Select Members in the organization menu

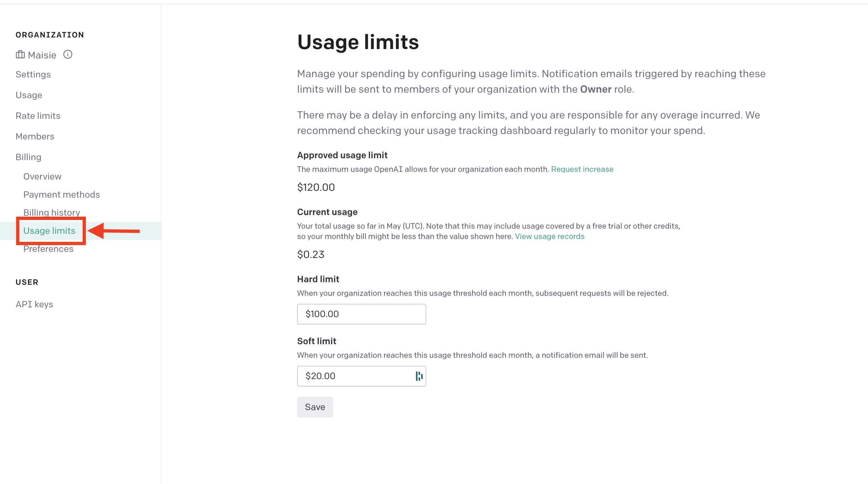[35, 136]
